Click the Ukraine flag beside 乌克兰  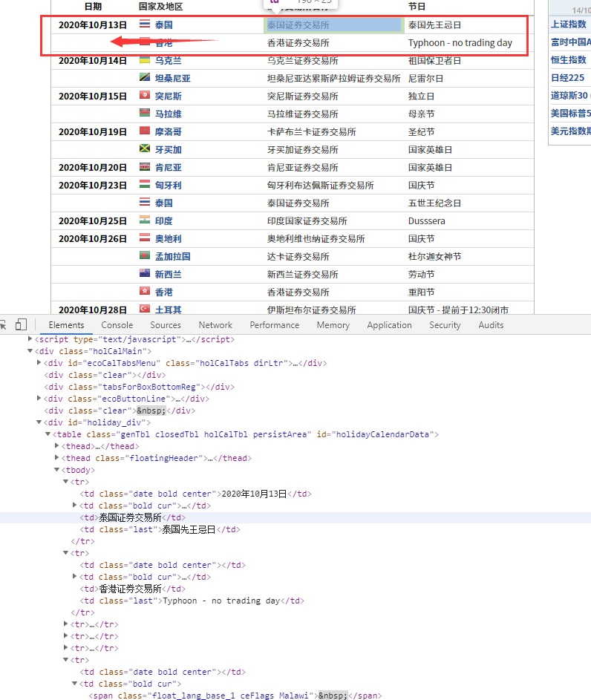(145, 59)
